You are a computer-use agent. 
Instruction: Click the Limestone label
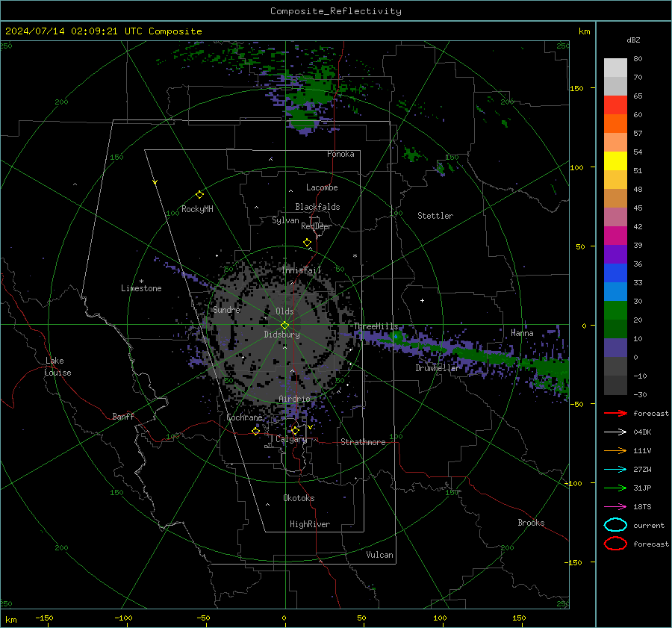click(141, 288)
